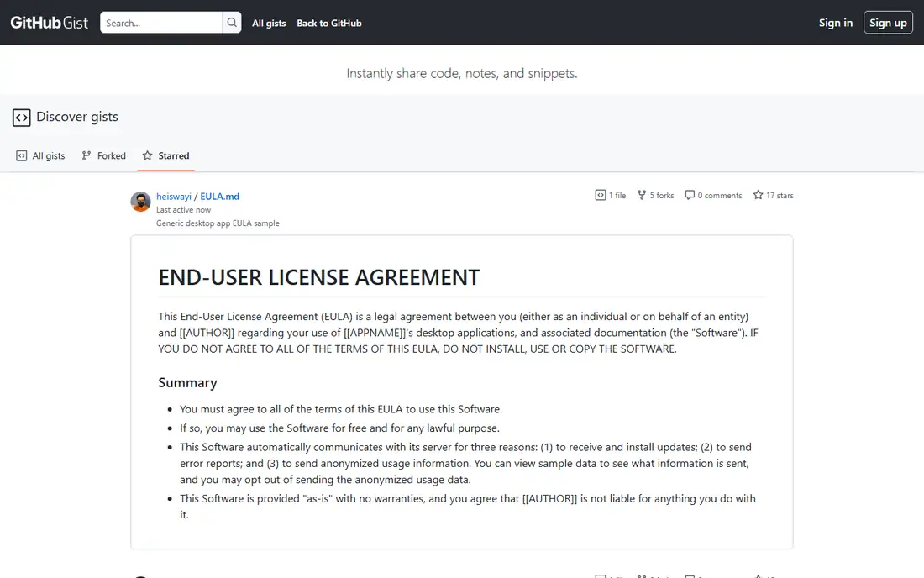The width and height of the screenshot is (924, 578).
Task: Click Sign in link
Action: point(836,23)
